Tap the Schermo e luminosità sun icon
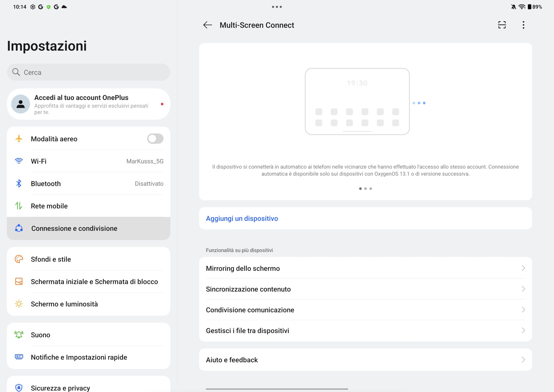554x392 pixels. (x=19, y=304)
